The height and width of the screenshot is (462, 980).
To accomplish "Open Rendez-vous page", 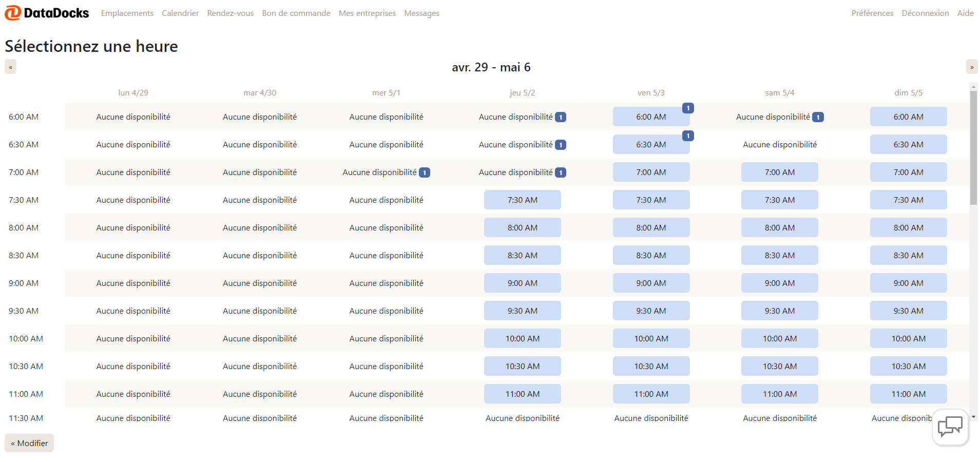I will click(x=230, y=13).
